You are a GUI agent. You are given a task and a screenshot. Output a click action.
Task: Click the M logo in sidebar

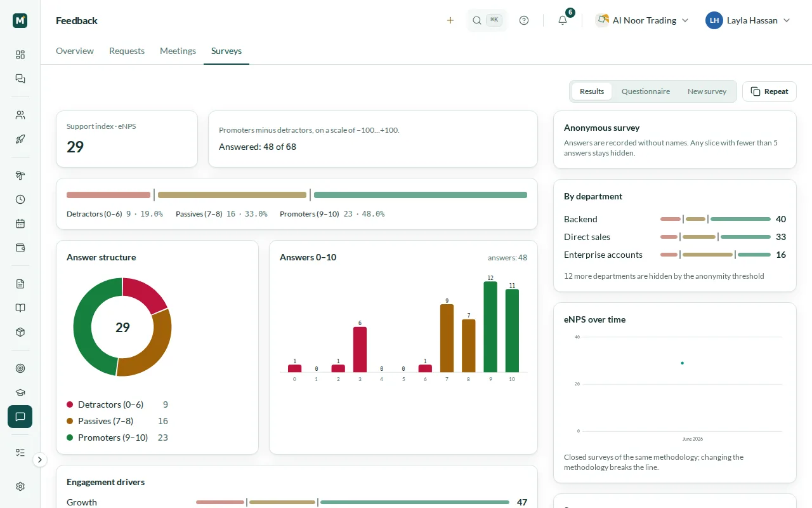[20, 20]
